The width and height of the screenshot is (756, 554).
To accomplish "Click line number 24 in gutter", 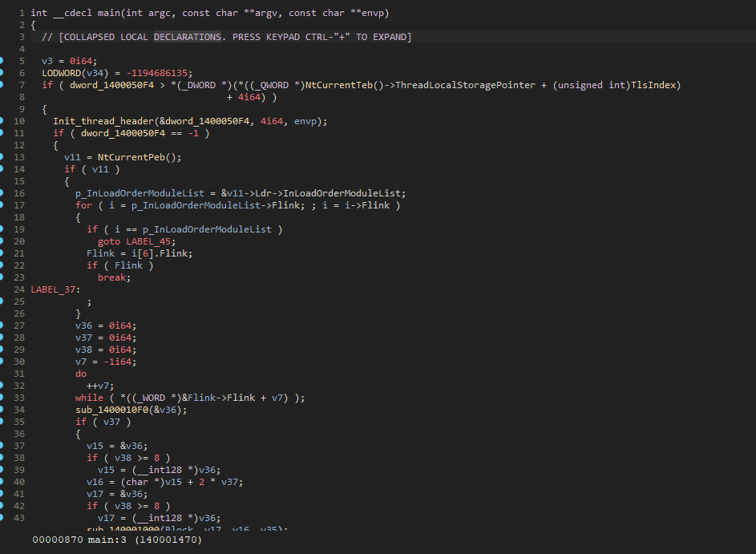I will tap(19, 289).
